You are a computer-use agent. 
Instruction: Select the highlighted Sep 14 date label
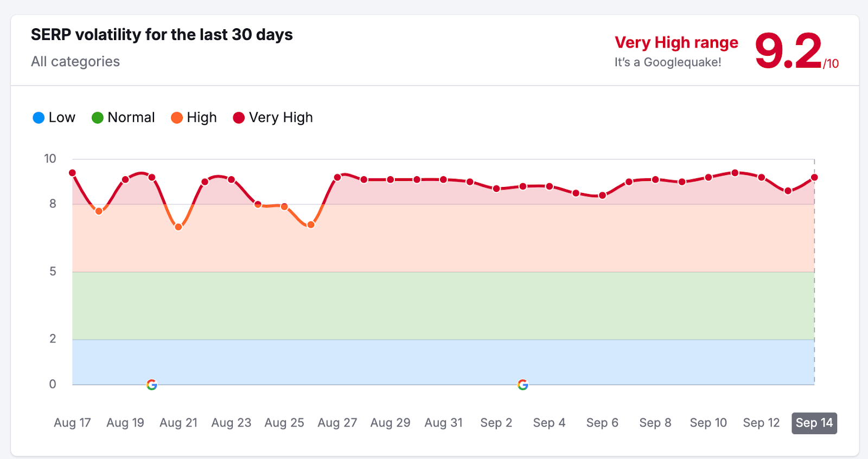[x=814, y=423]
